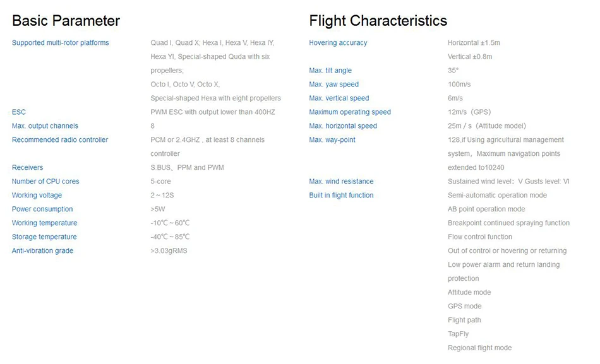
Task: Click Recommended radio controller label
Action: (60, 140)
